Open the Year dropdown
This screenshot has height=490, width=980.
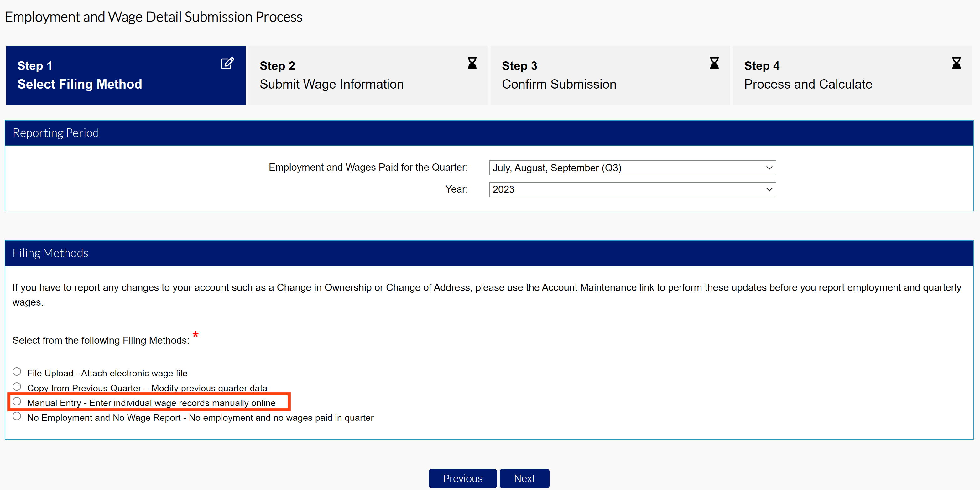point(632,189)
